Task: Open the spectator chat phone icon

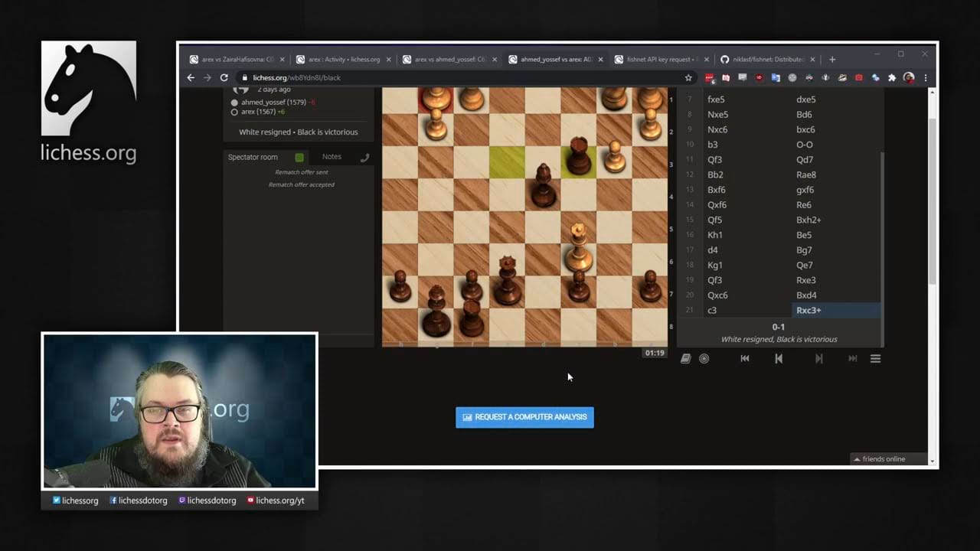Action: pyautogui.click(x=364, y=157)
